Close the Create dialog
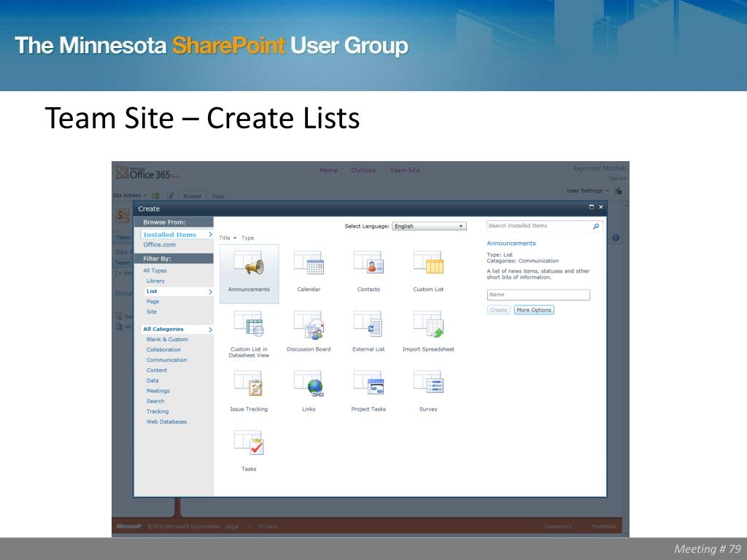The height and width of the screenshot is (560, 747). click(601, 206)
